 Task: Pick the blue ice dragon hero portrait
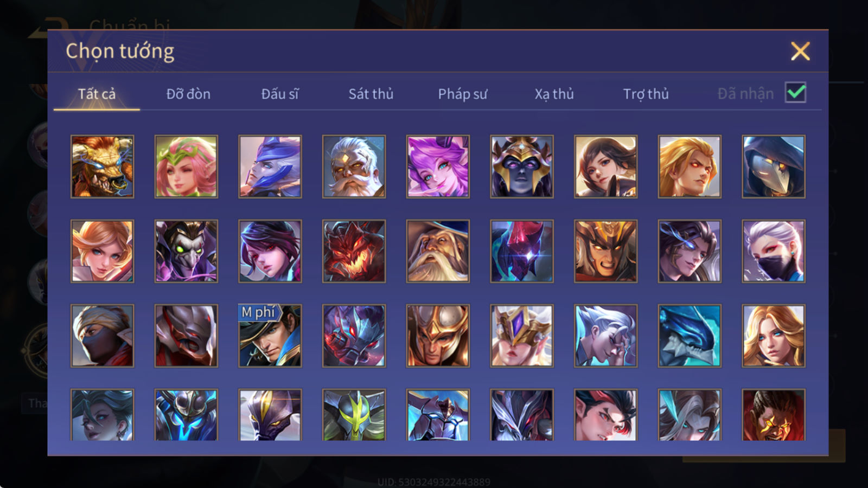click(x=690, y=336)
